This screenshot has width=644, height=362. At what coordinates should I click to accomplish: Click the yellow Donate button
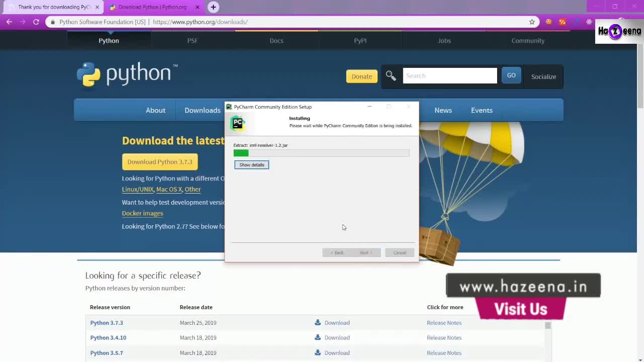[x=362, y=76]
